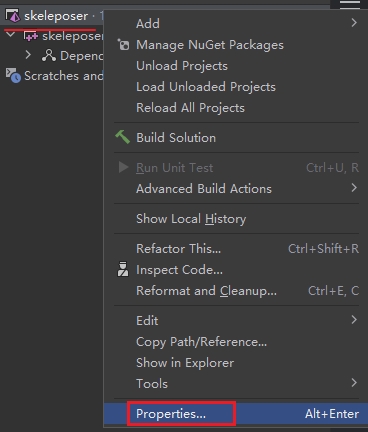Click the Inspect Code inspector icon
Viewport: 368px width, 432px height.
coord(123,269)
